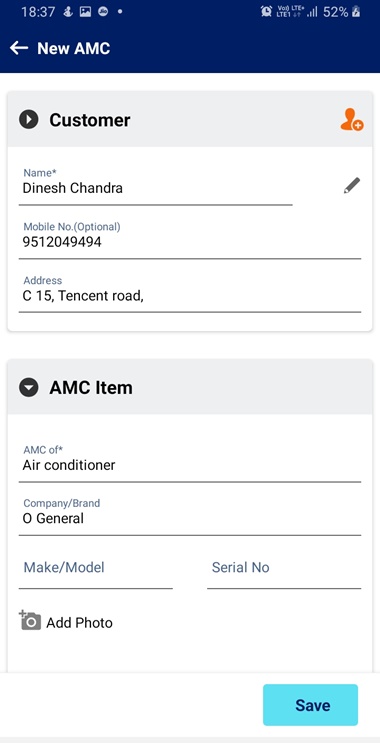Tap the battery indicator in status bar
The height and width of the screenshot is (743, 380).
[356, 12]
